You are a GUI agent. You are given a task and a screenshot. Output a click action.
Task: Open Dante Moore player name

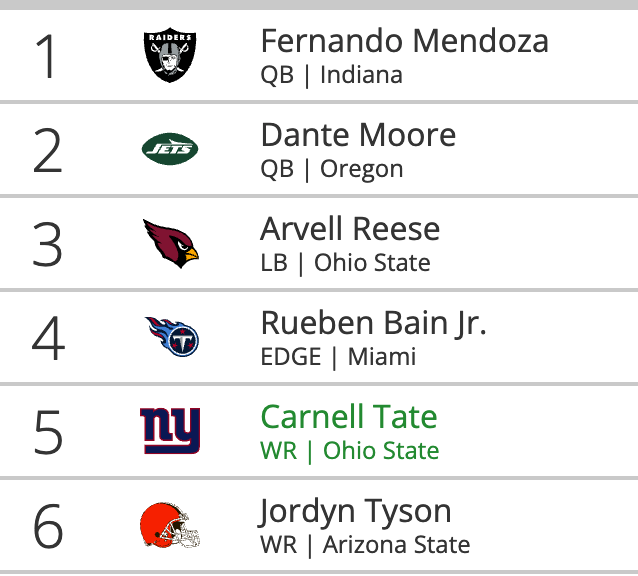click(358, 135)
